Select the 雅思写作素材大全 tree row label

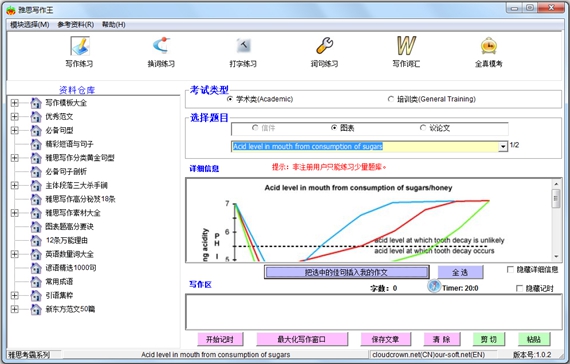[73, 213]
